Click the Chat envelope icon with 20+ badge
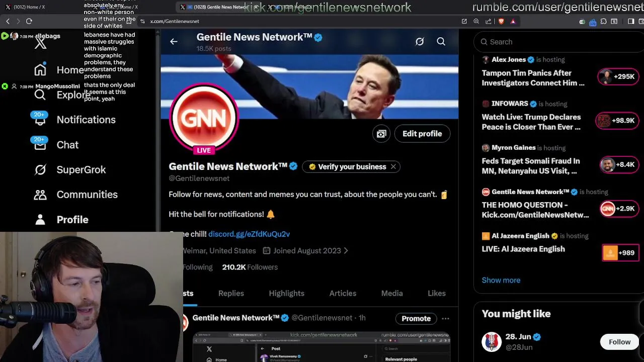 tap(40, 145)
